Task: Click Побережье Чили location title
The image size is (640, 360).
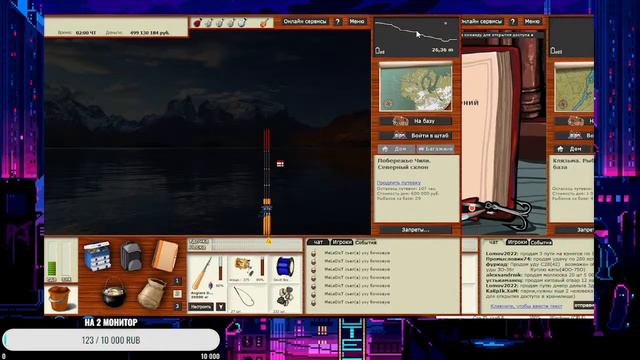Action: tap(404, 164)
